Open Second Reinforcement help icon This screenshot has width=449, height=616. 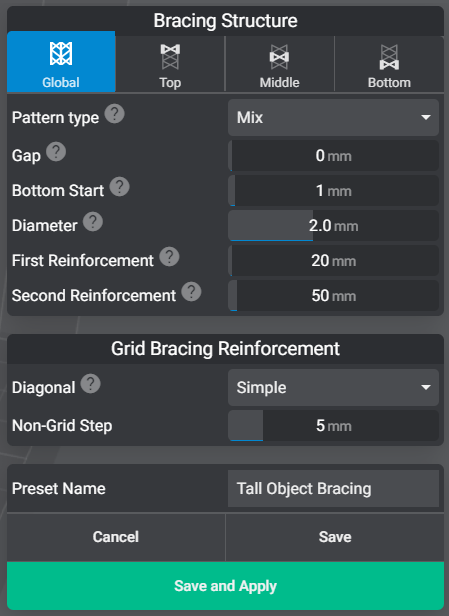click(x=191, y=292)
